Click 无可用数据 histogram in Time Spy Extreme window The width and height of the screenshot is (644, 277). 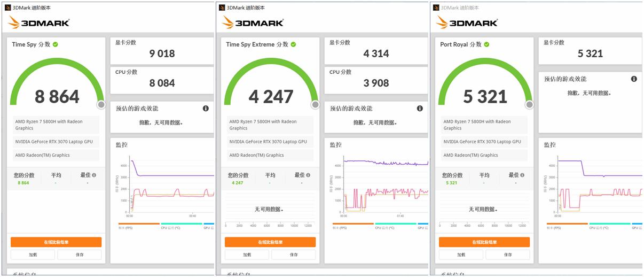[x=270, y=209]
